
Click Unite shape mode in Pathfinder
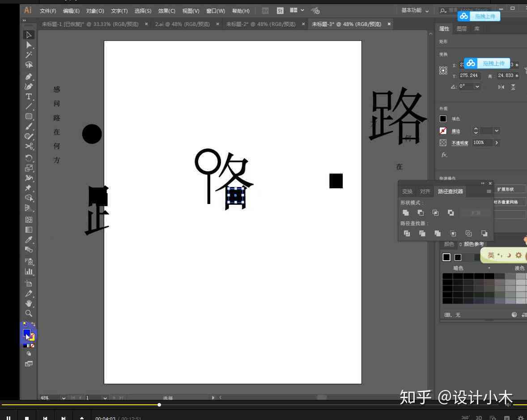[406, 213]
